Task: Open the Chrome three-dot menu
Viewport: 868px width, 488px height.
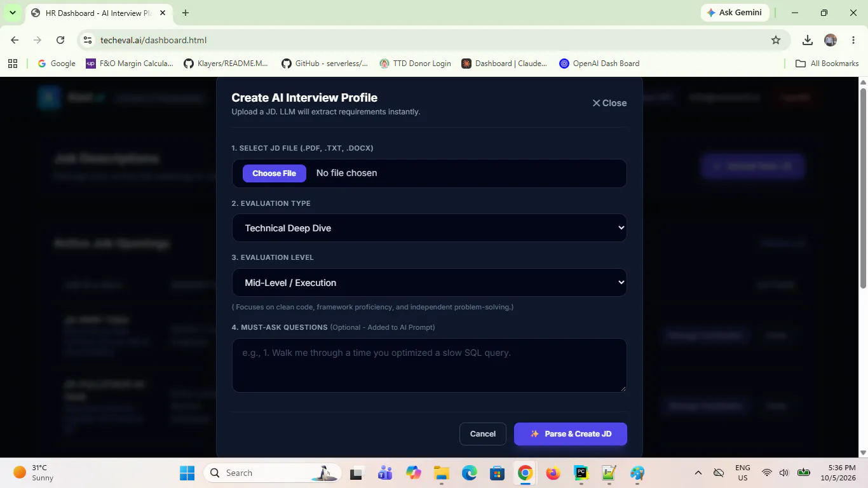Action: coord(853,40)
